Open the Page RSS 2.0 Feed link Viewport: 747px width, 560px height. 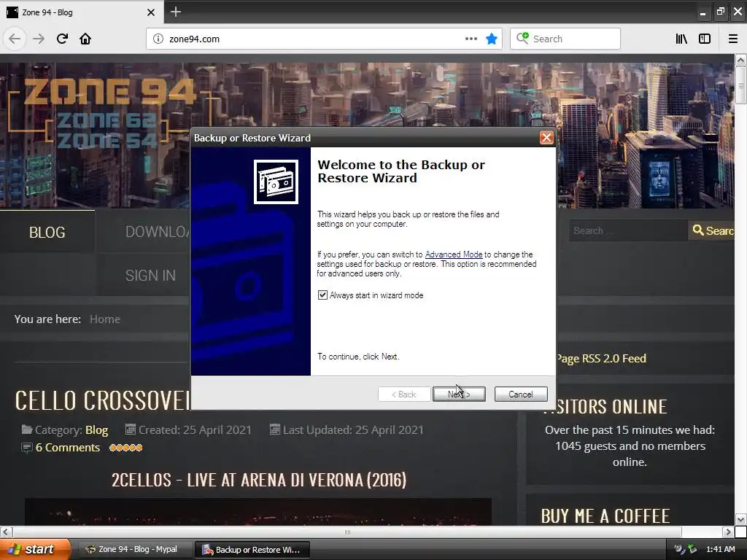[601, 359]
